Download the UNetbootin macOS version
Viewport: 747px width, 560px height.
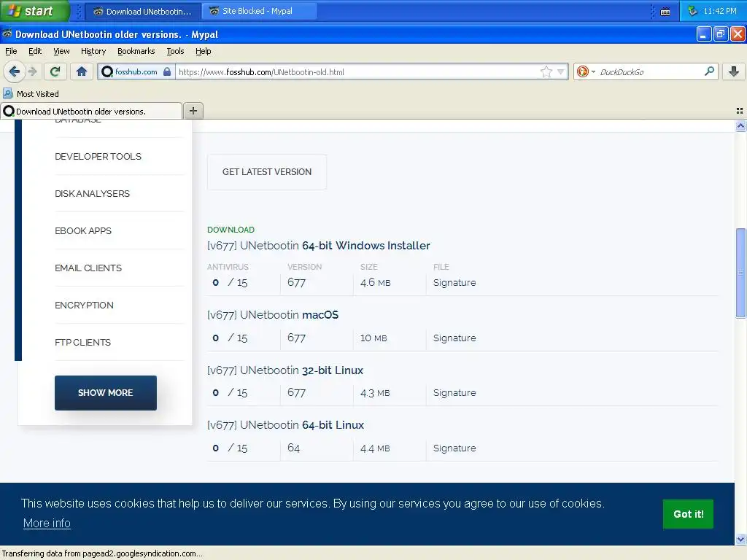[273, 315]
